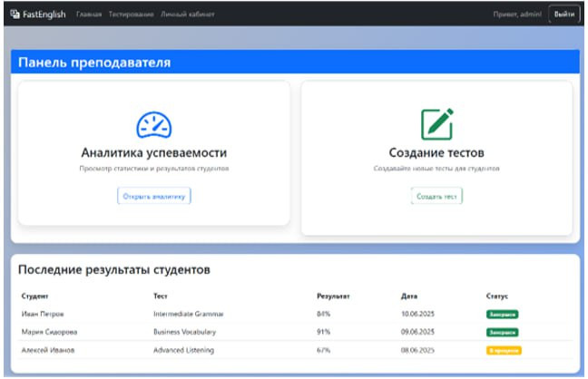Screen dimensions: 588x379
Task: Go to Тестирование in navigation bar
Action: 132,15
